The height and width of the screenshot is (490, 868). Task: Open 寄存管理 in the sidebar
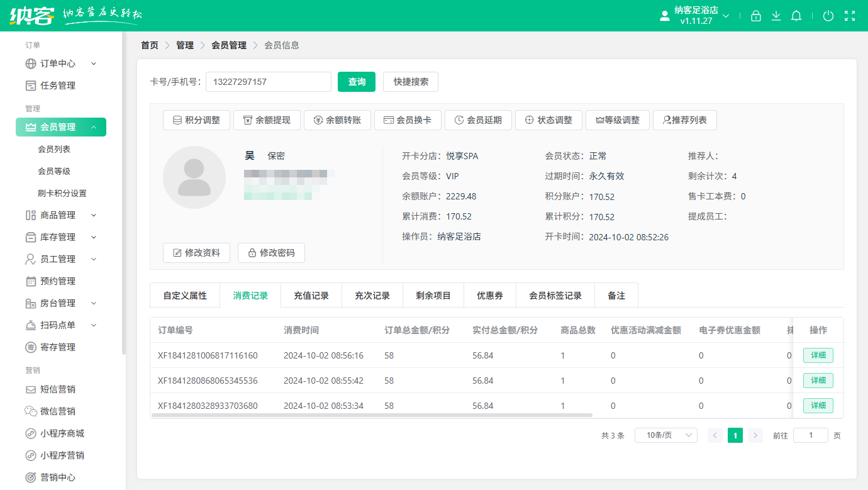coord(58,347)
